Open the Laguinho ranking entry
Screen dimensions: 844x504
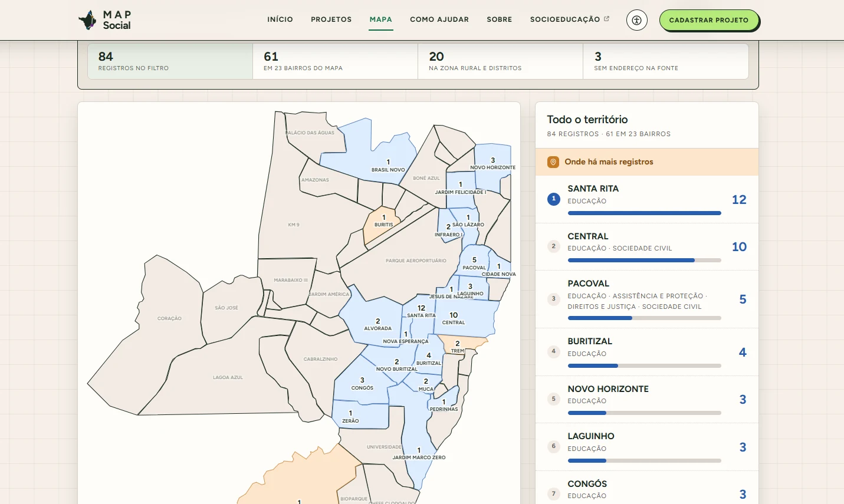(647, 447)
